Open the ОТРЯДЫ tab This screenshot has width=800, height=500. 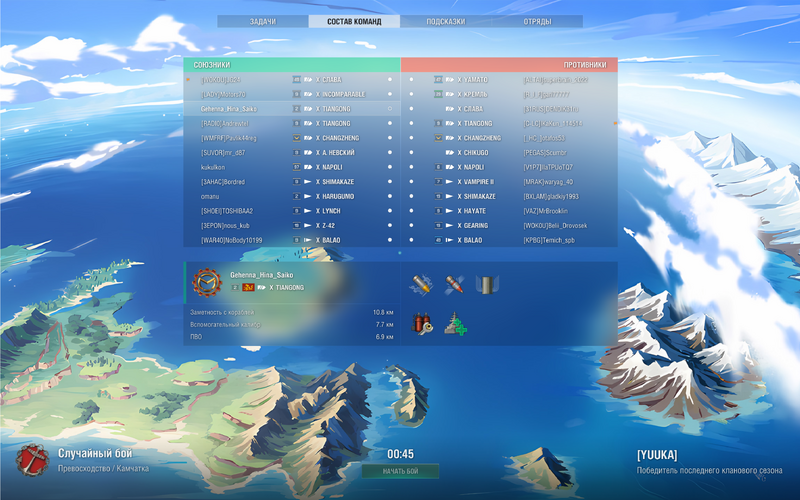[x=537, y=21]
